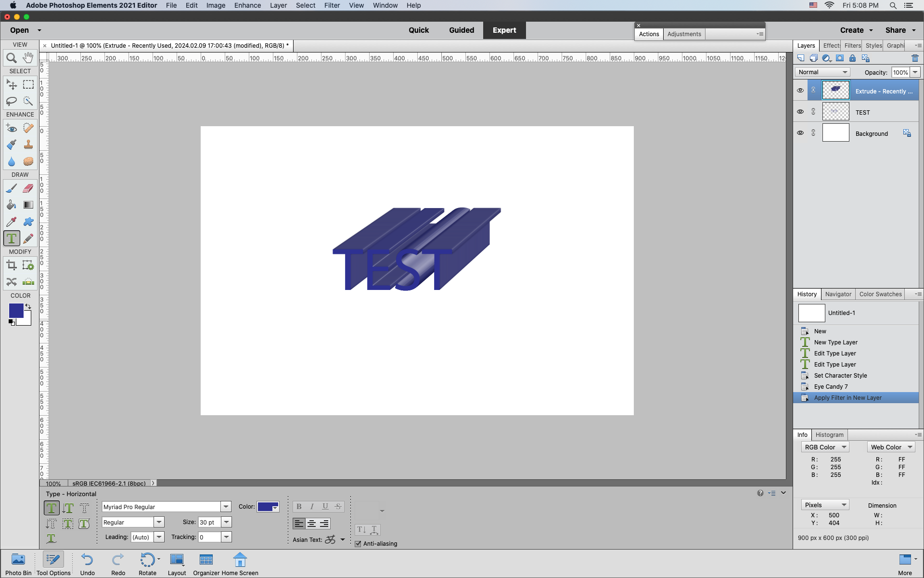Viewport: 924px width, 578px height.
Task: Open the font Size dropdown
Action: (x=226, y=522)
